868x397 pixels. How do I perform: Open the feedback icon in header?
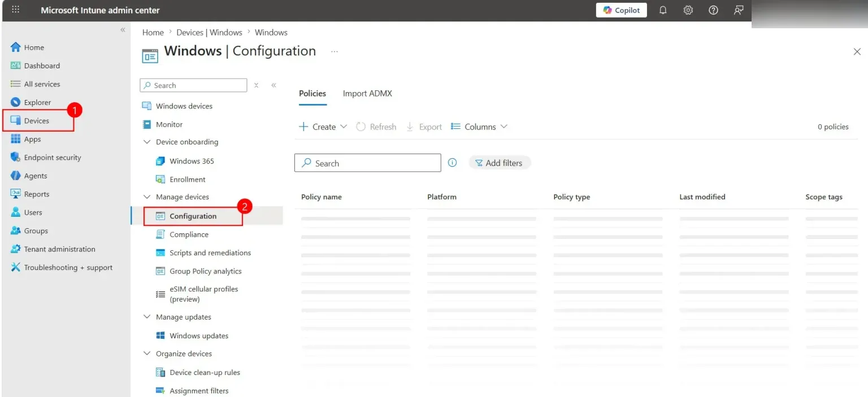[738, 10]
